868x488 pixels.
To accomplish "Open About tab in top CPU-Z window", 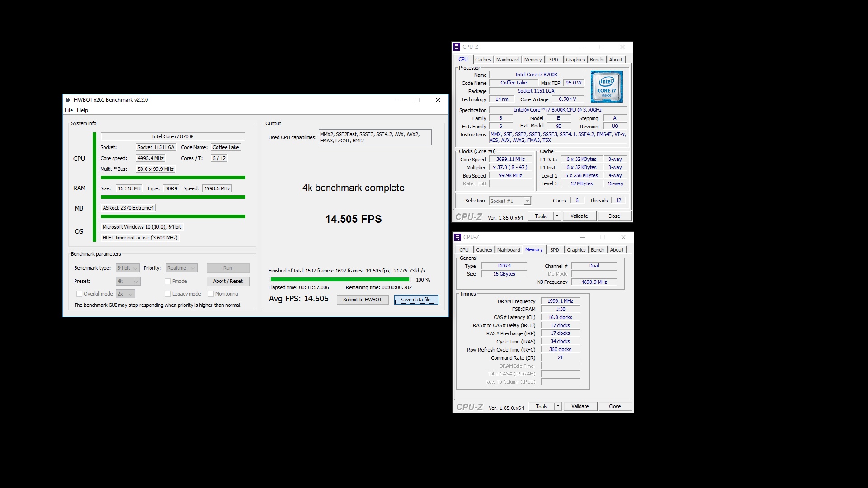I will pos(616,60).
